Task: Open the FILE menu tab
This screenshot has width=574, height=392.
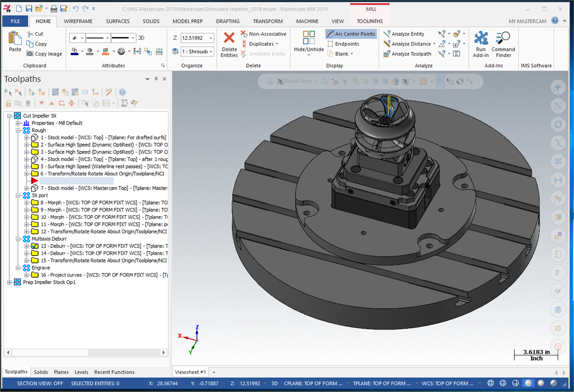Action: (x=15, y=21)
